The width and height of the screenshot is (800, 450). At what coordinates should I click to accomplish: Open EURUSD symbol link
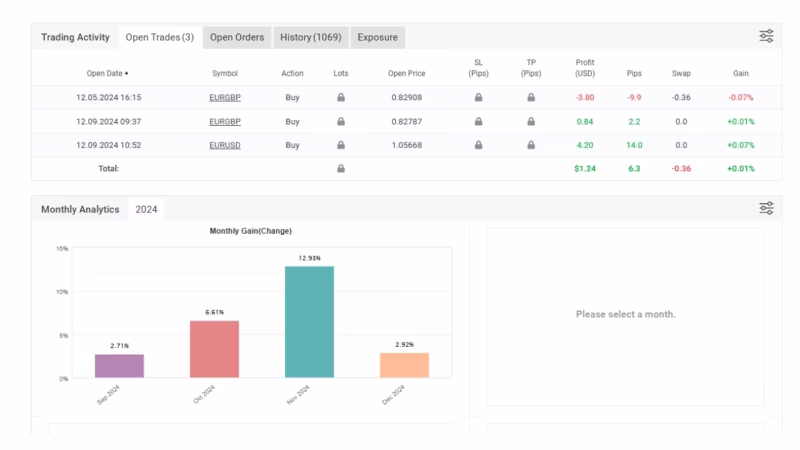(x=224, y=145)
